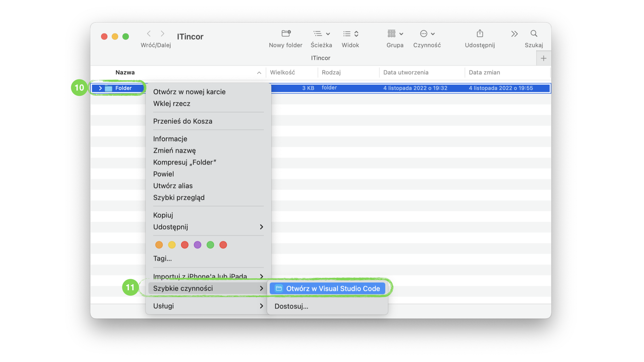Expand the Folder row disclosure chevron
The image size is (644, 362).
coord(100,88)
